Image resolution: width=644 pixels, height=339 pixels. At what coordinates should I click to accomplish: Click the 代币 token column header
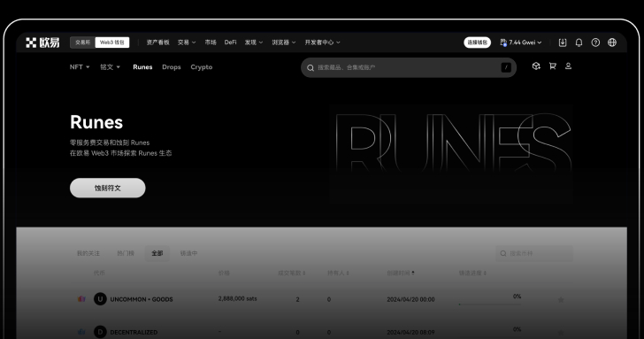coord(99,273)
